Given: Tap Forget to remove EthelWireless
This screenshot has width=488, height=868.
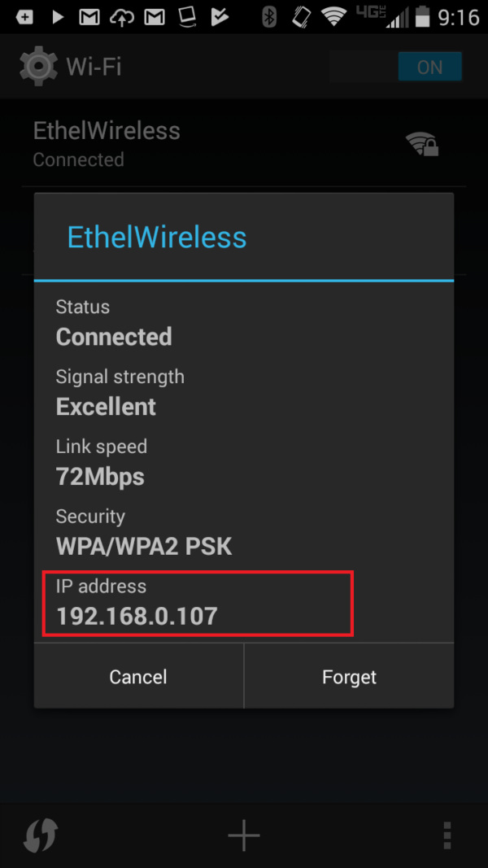Looking at the screenshot, I should pos(349,676).
